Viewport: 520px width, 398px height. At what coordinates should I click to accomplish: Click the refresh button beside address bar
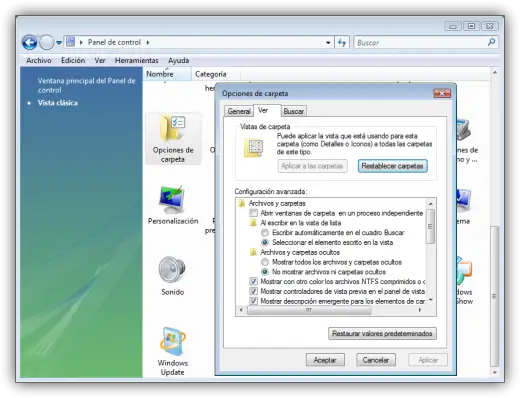(342, 42)
